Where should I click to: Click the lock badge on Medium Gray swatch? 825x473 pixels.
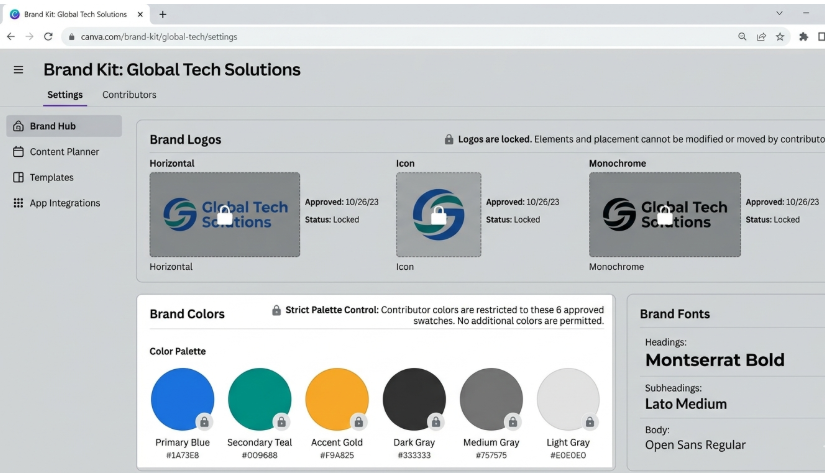click(512, 421)
